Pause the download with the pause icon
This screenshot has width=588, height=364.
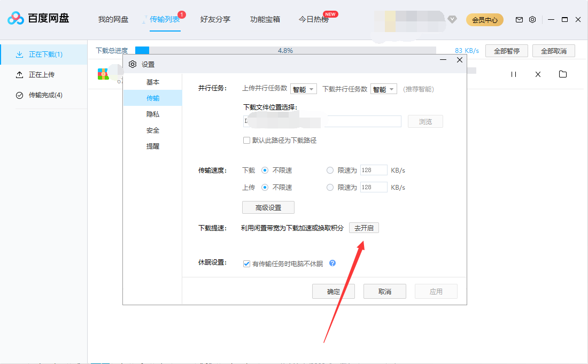(x=514, y=74)
